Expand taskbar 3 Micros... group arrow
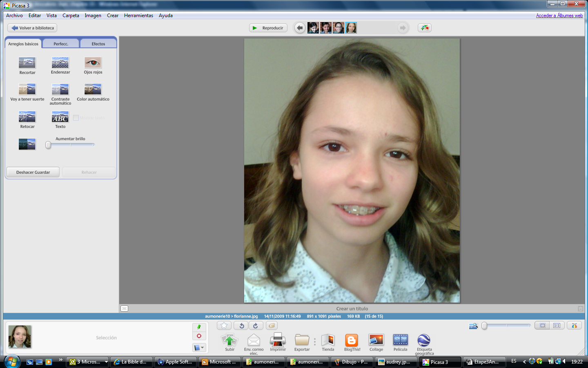The image size is (588, 368). 106,362
